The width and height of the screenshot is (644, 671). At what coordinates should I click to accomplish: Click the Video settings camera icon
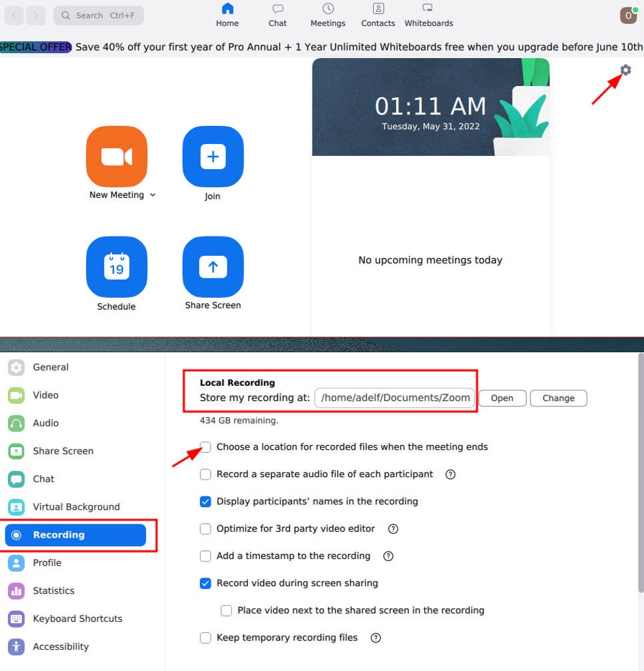(x=16, y=395)
